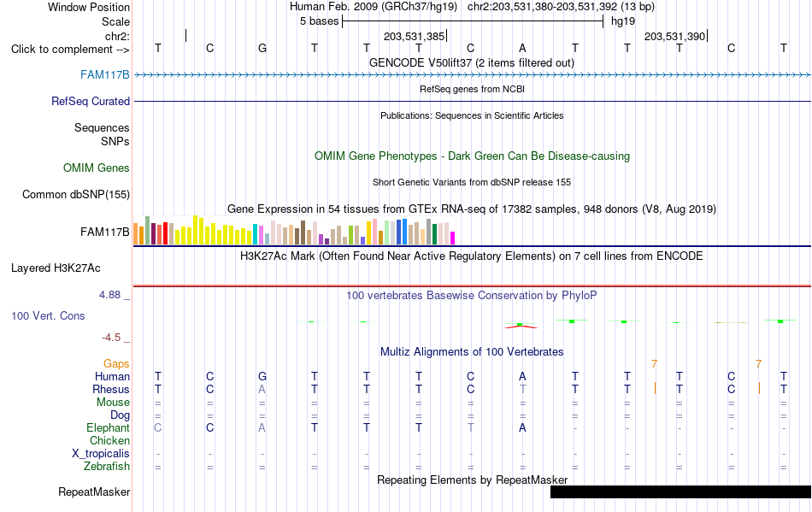Click the 'chr2:' base position label
The image size is (812, 512).
coord(117,36)
